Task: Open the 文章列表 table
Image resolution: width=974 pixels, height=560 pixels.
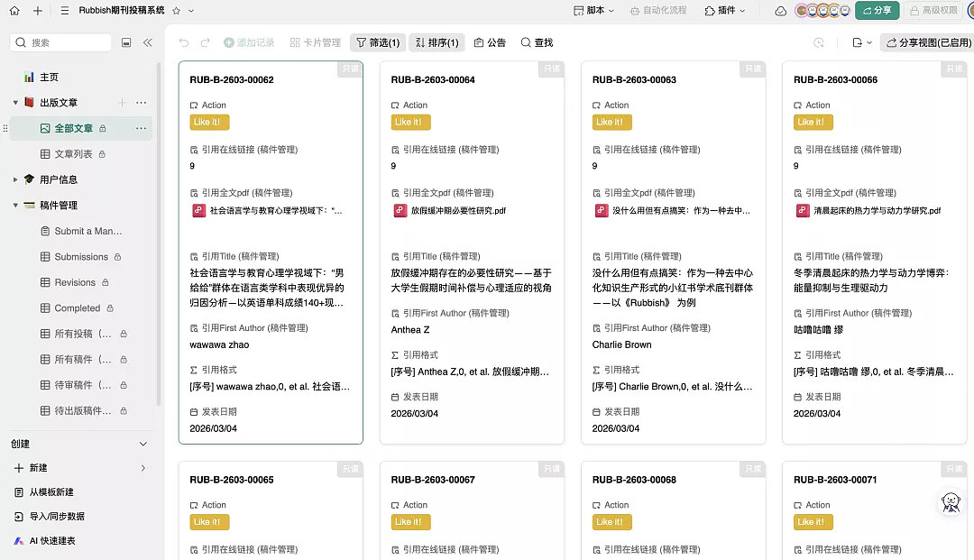Action: pyautogui.click(x=73, y=154)
